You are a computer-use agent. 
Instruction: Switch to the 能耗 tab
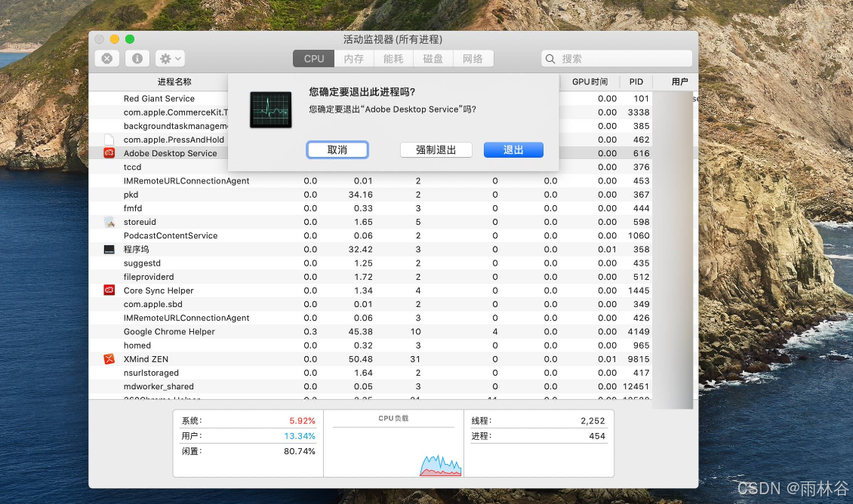[393, 59]
